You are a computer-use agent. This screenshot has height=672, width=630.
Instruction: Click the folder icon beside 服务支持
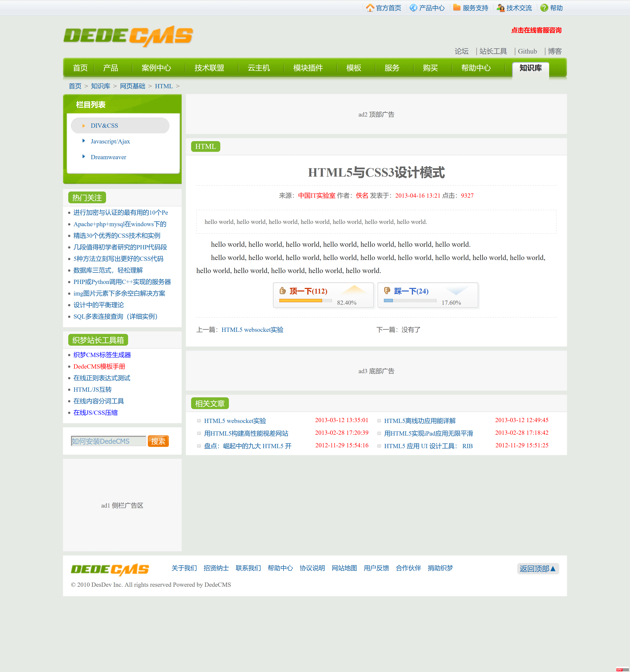pos(457,7)
